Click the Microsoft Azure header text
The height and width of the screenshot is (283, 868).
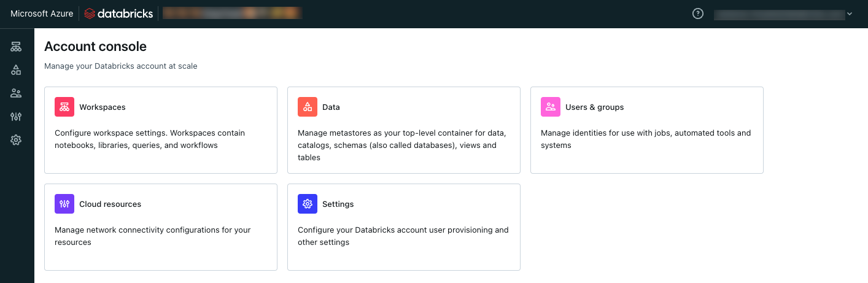(x=42, y=14)
